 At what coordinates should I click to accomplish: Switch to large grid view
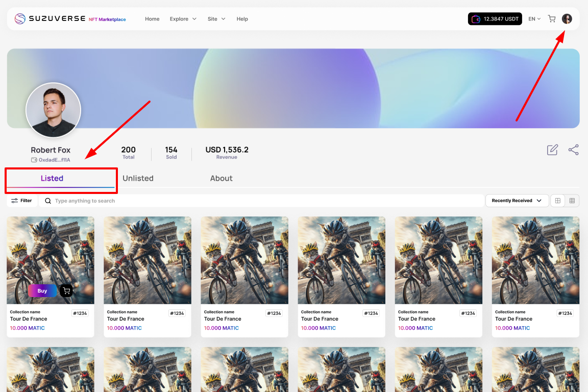point(558,201)
